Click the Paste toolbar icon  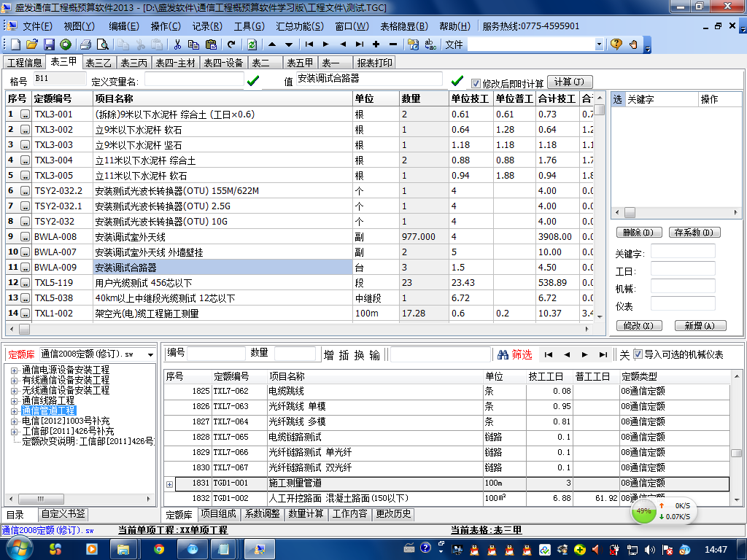[x=212, y=44]
